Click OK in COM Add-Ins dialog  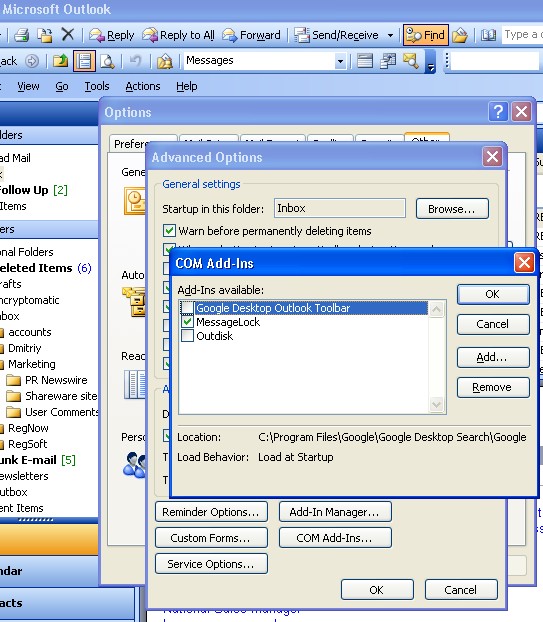493,294
